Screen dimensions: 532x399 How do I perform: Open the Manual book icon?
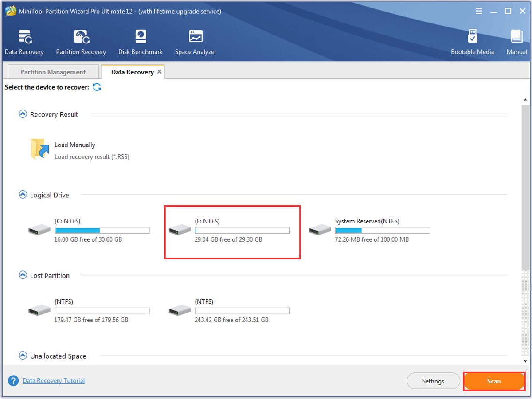tap(517, 37)
